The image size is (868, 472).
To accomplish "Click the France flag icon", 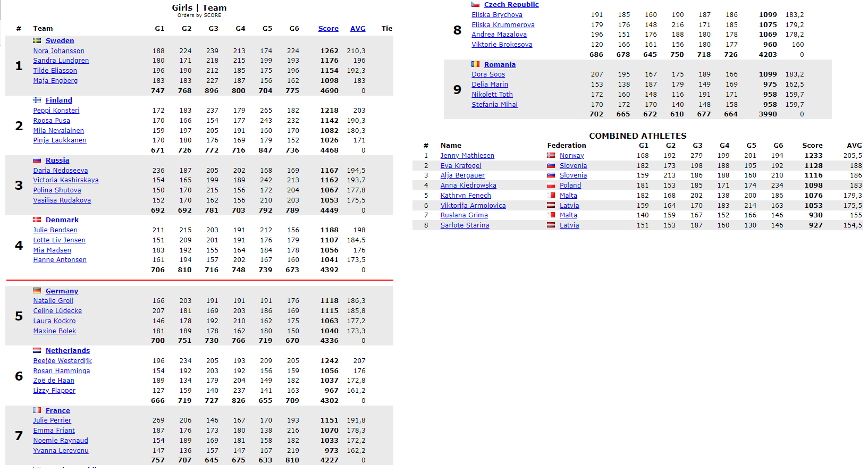I will 37,410.
